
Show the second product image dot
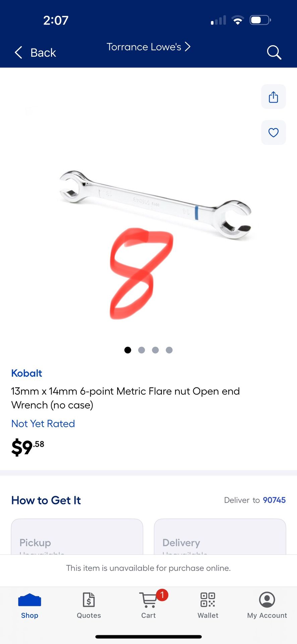[x=141, y=350]
